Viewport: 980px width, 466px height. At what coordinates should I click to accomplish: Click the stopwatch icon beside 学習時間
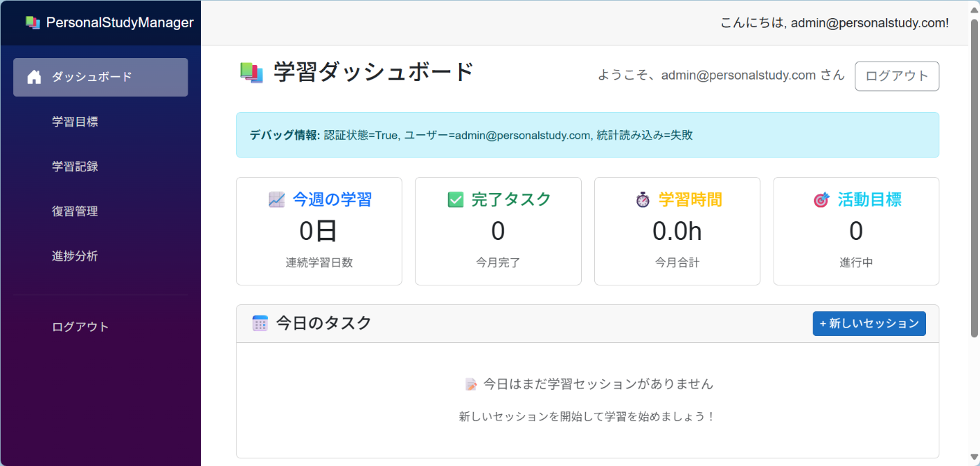click(x=643, y=200)
